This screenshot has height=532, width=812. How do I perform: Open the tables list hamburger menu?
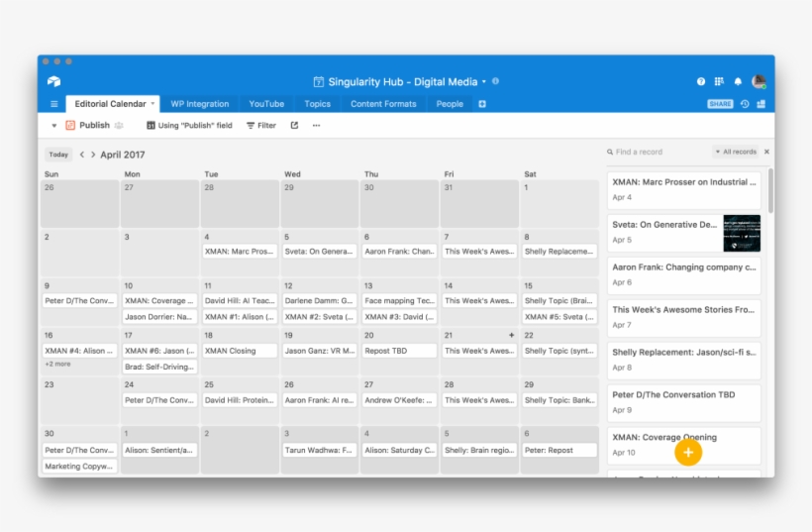[x=53, y=104]
